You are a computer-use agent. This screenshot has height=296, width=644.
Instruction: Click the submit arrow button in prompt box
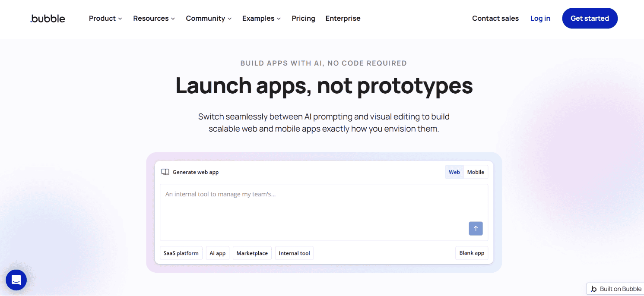point(476,229)
